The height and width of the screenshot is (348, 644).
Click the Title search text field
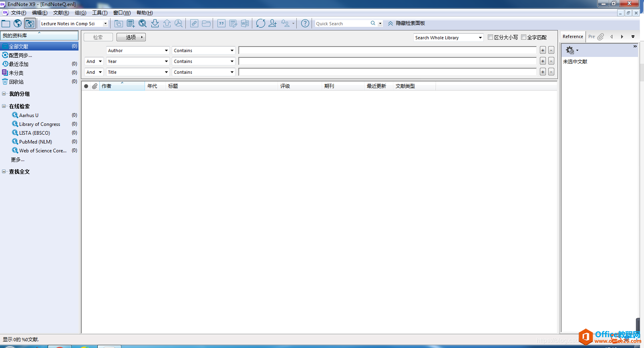[387, 72]
